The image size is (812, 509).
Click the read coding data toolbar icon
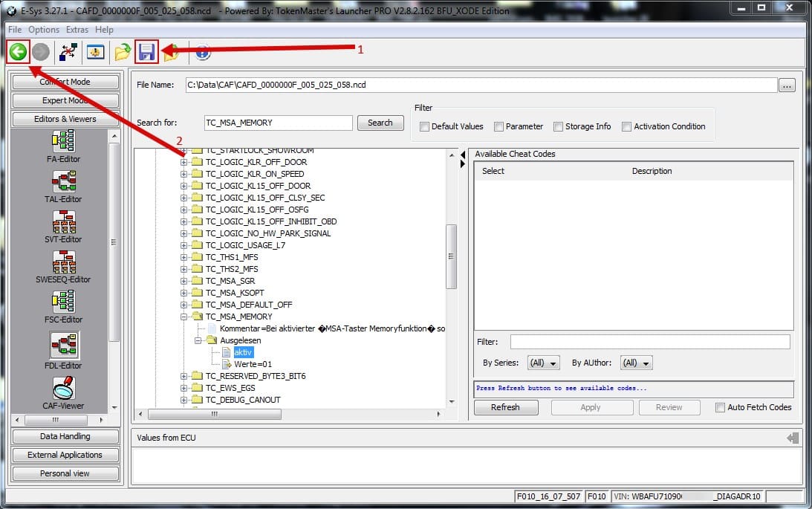tap(95, 52)
